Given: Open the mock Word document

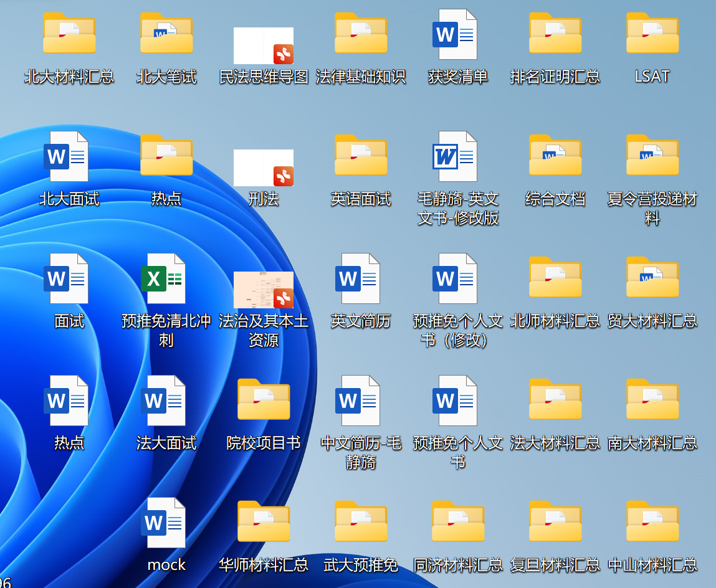Looking at the screenshot, I should [x=166, y=522].
